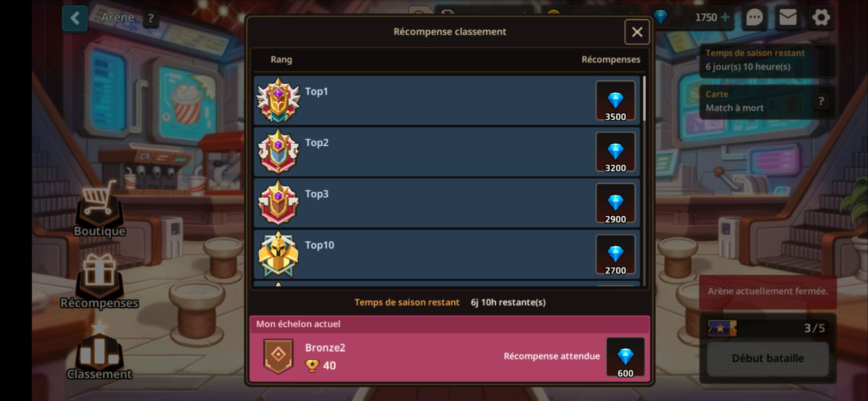Image resolution: width=868 pixels, height=401 pixels.
Task: Click the reward list scrollbar
Action: coord(645,181)
